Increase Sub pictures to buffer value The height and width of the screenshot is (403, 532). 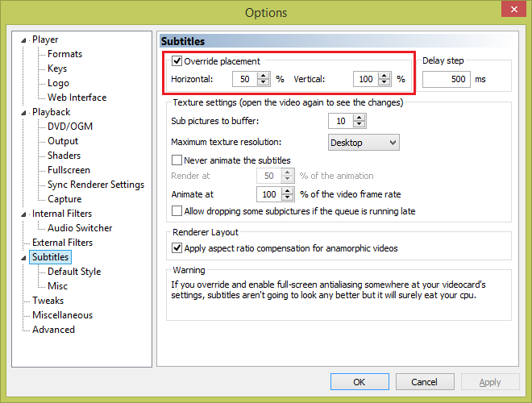(x=359, y=117)
